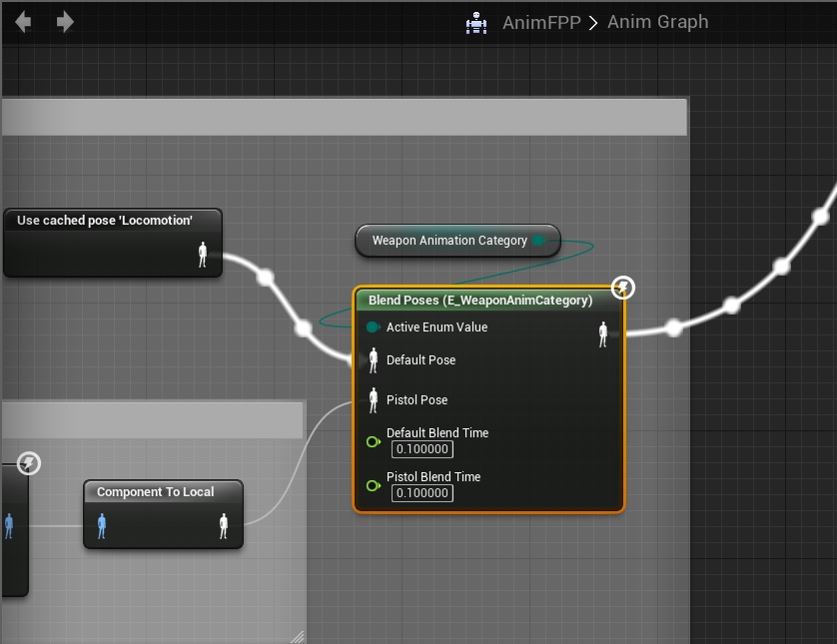Image resolution: width=837 pixels, height=644 pixels.
Task: Select Anim Graph in the breadcrumb
Action: [657, 22]
